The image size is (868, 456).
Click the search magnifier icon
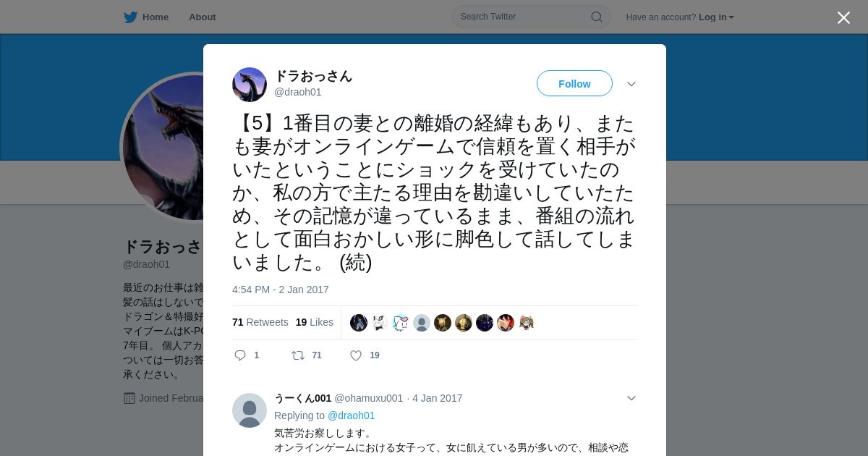click(x=597, y=17)
